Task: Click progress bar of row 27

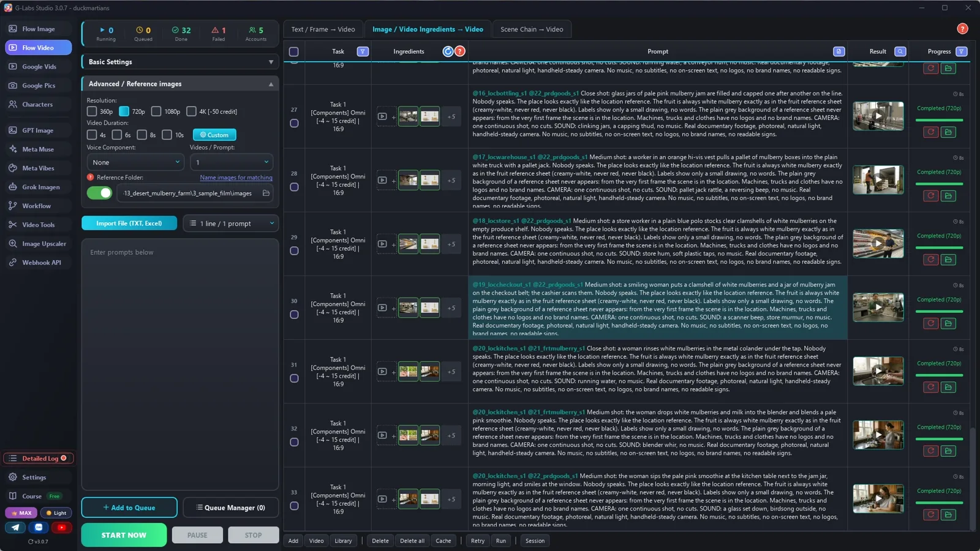Action: 939,120
